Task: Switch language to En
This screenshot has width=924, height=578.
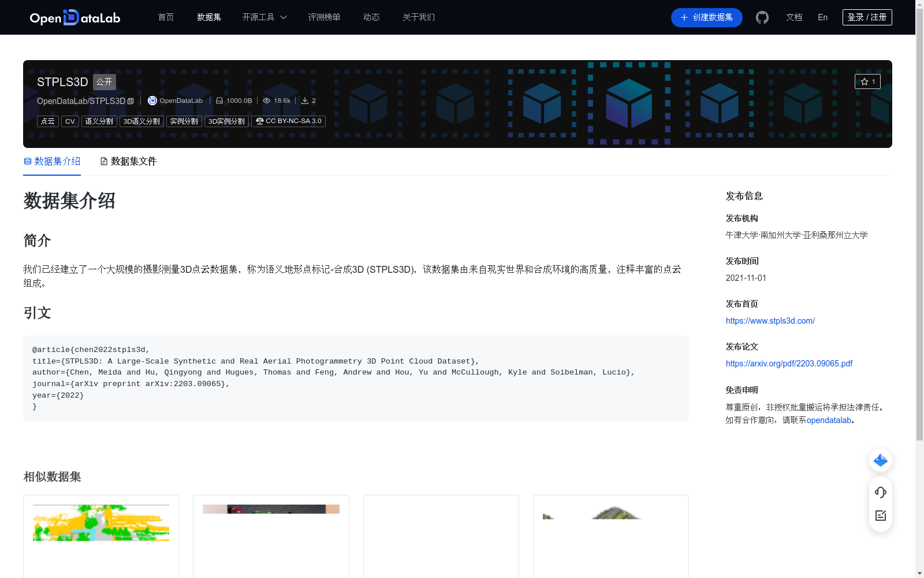Action: (822, 17)
